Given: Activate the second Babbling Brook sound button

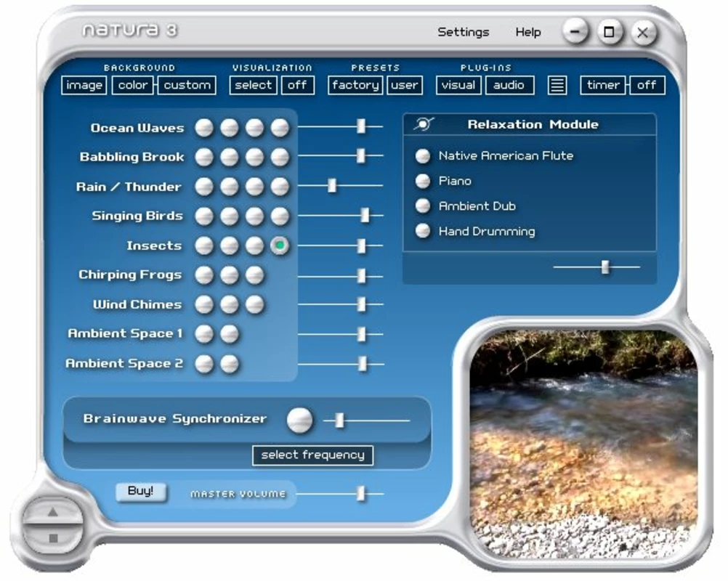Looking at the screenshot, I should click(230, 157).
